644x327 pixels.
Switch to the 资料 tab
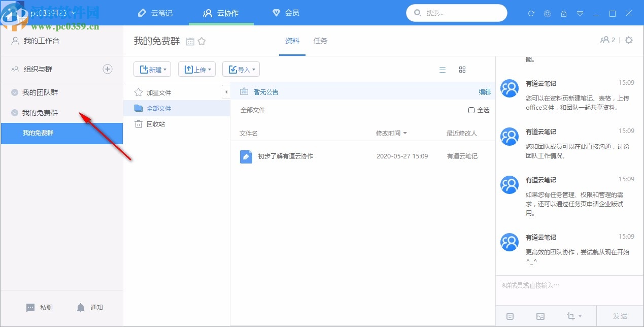point(292,41)
